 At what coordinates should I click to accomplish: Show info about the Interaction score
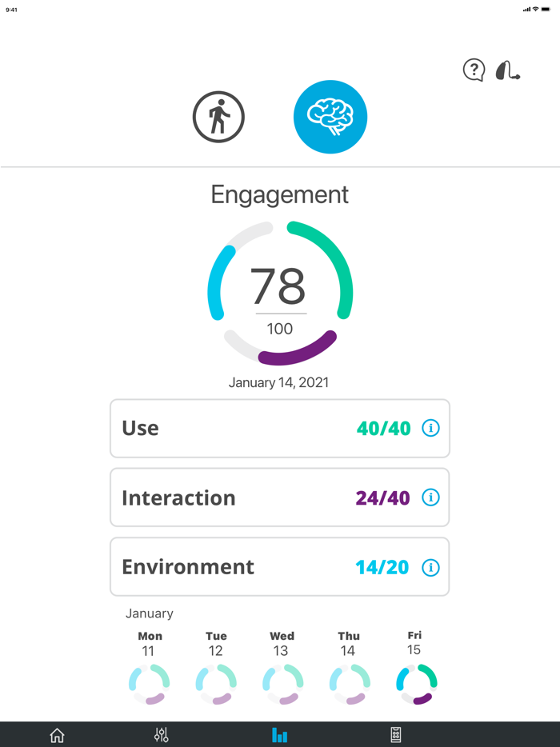[430, 497]
